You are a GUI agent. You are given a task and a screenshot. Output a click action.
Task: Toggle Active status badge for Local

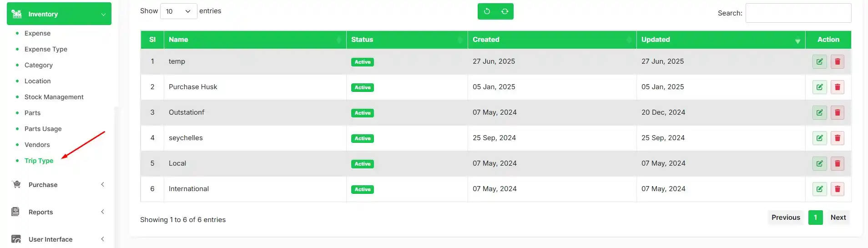(362, 164)
